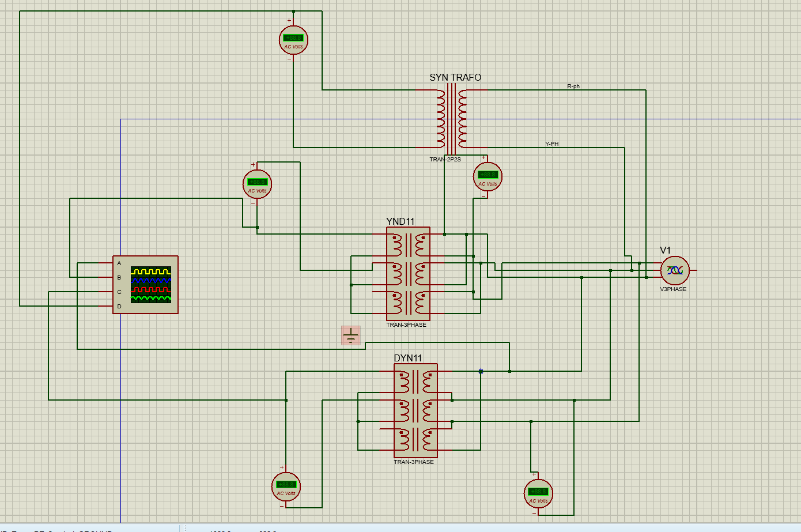Click the top AC voltmeter display

click(x=293, y=40)
